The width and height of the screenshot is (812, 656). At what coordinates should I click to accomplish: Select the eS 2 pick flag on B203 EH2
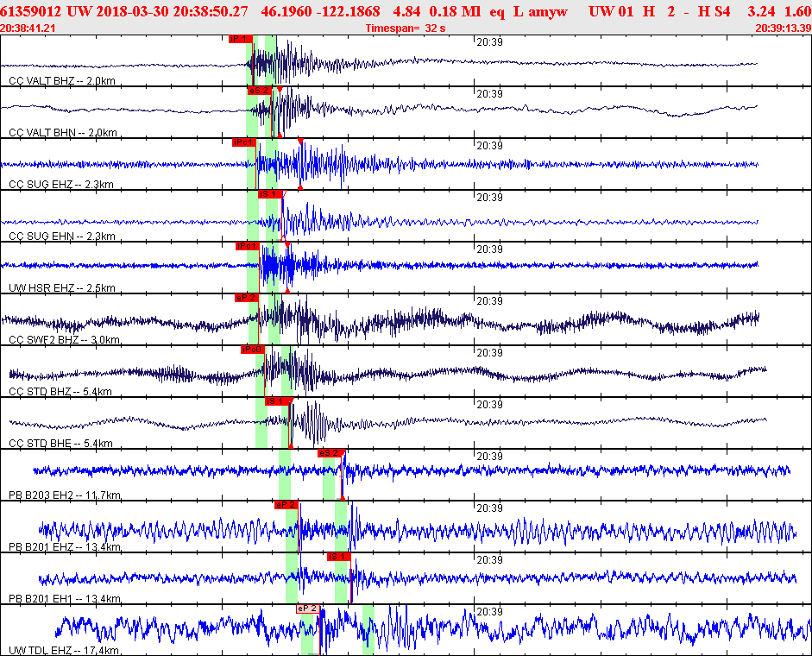tap(330, 453)
